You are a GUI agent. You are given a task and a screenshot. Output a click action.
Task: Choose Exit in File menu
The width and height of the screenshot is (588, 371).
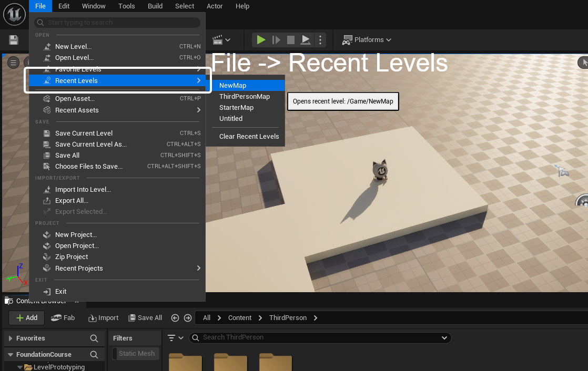click(117, 291)
